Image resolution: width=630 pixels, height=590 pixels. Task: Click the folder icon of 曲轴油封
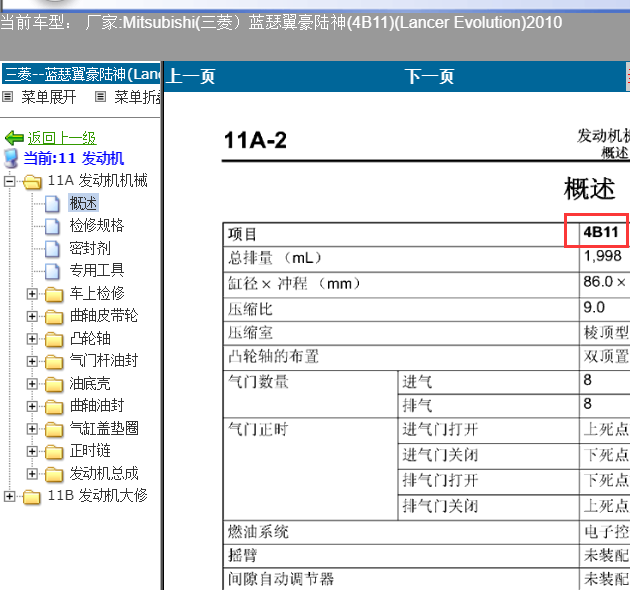coord(54,407)
